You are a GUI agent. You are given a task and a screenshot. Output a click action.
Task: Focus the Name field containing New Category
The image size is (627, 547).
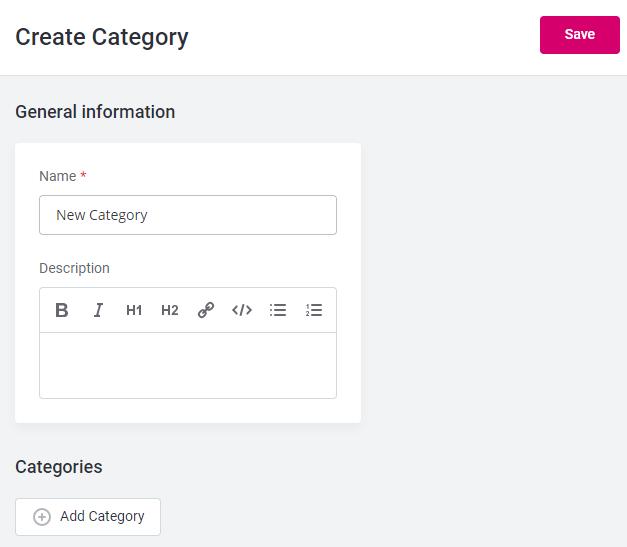188,215
